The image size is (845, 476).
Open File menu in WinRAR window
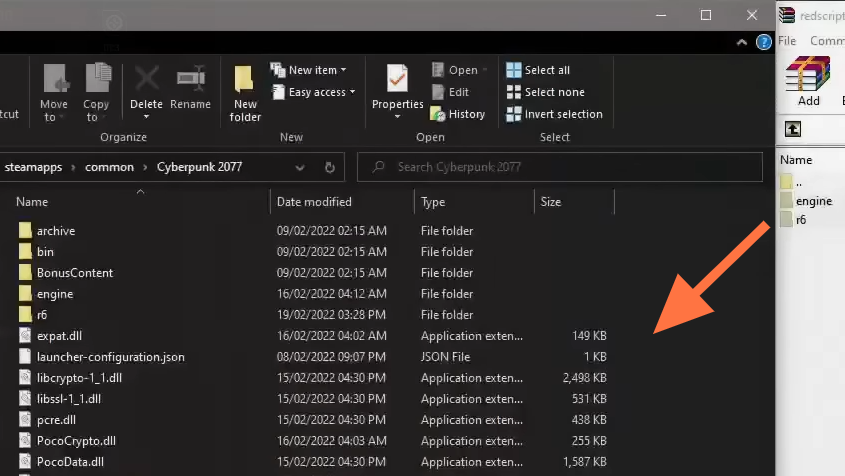point(787,41)
